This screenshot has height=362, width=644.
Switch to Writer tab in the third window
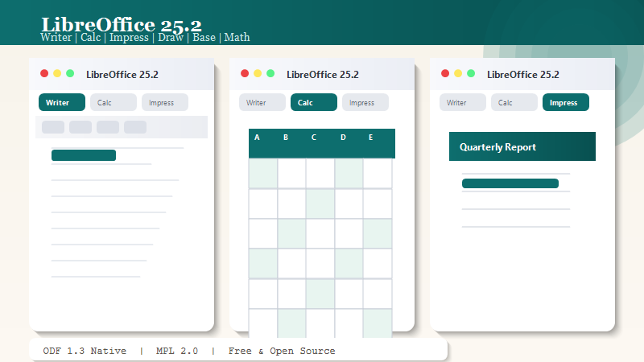click(463, 102)
